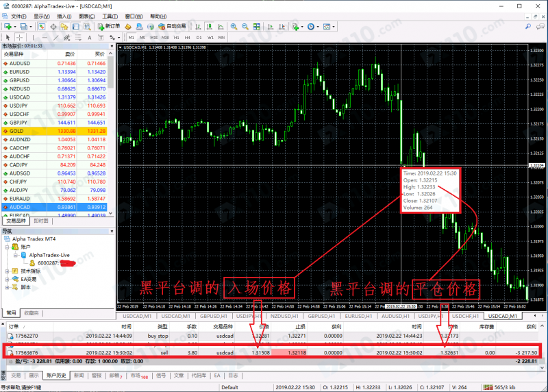
Task: Open the 插入(I) menu
Action: (x=63, y=16)
